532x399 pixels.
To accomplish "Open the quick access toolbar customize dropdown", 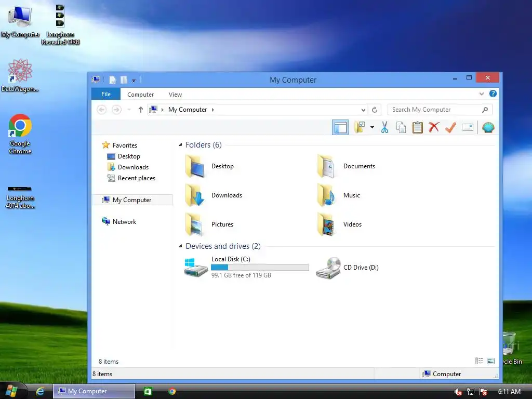I will click(134, 81).
